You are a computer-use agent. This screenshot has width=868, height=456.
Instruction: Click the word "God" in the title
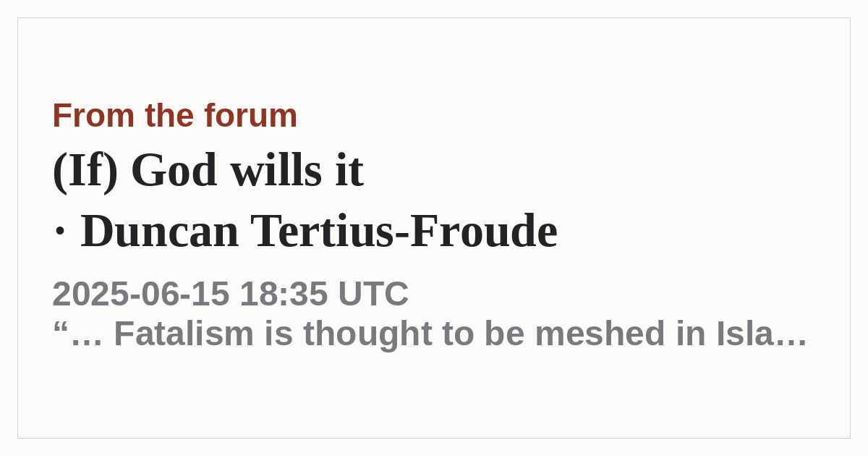click(x=174, y=171)
